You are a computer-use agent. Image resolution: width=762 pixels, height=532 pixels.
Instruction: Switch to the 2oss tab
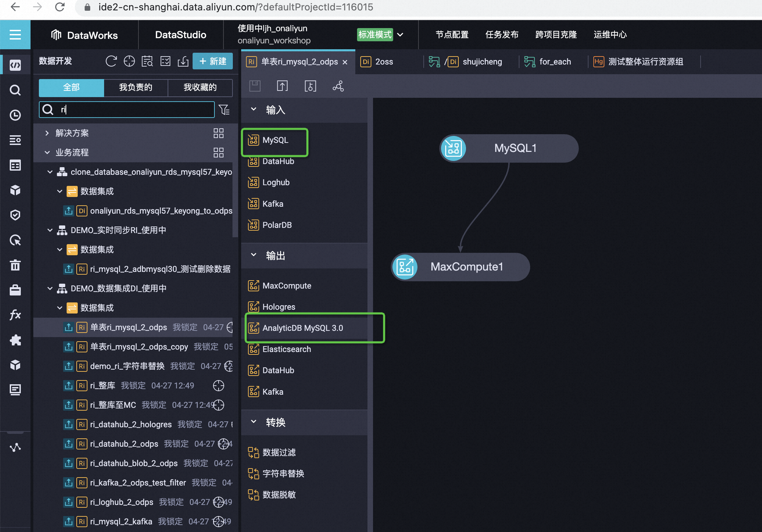tap(384, 62)
